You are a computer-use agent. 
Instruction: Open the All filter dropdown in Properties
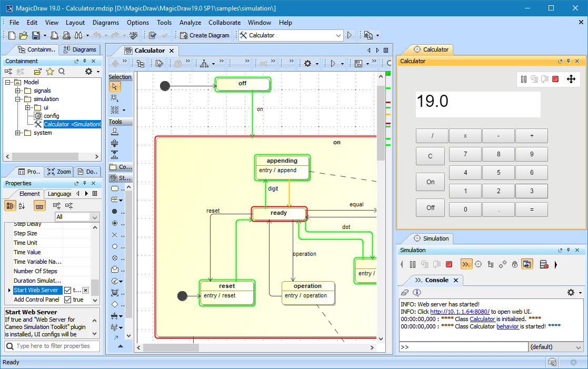point(94,217)
